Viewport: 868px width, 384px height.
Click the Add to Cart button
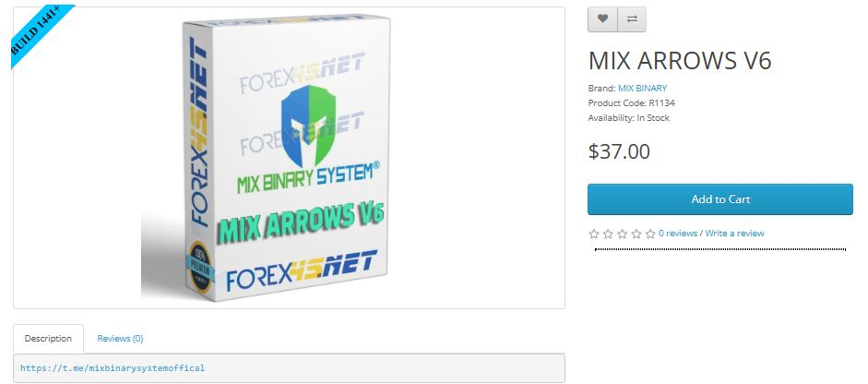720,199
